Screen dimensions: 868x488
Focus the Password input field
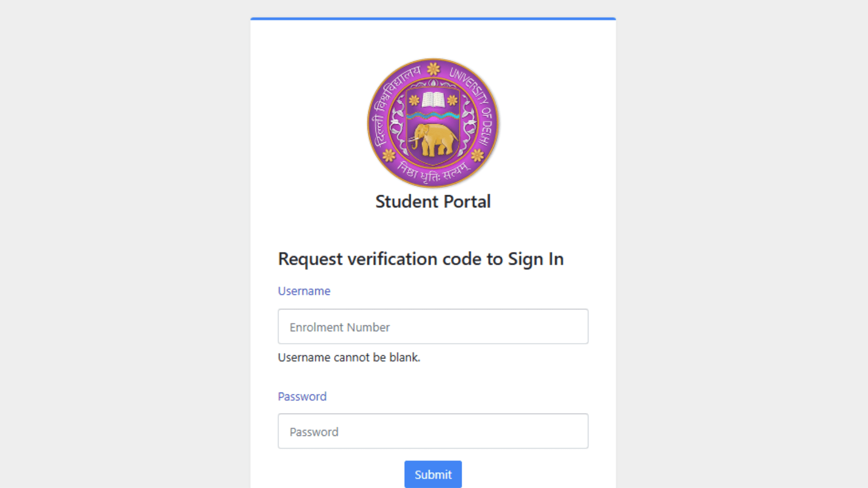point(433,431)
